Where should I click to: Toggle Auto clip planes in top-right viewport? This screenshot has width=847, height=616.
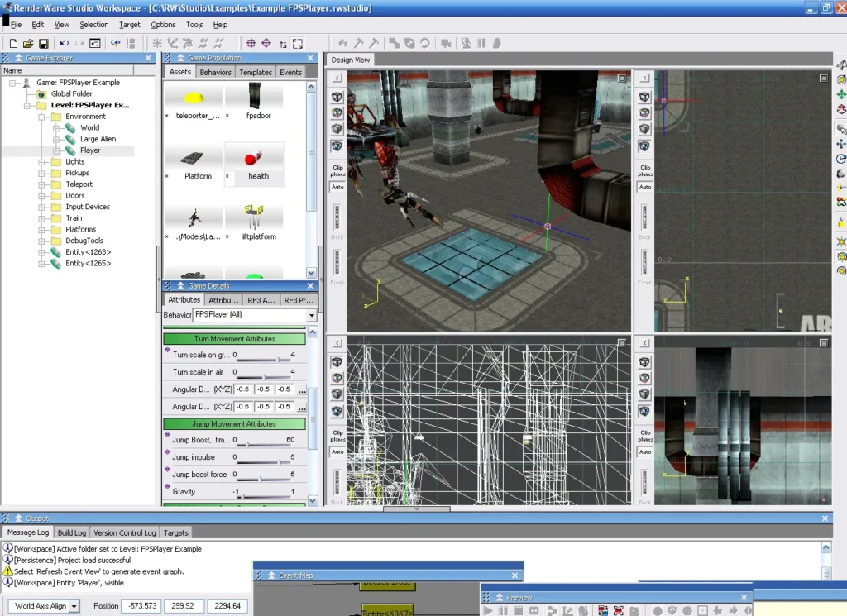coord(645,187)
